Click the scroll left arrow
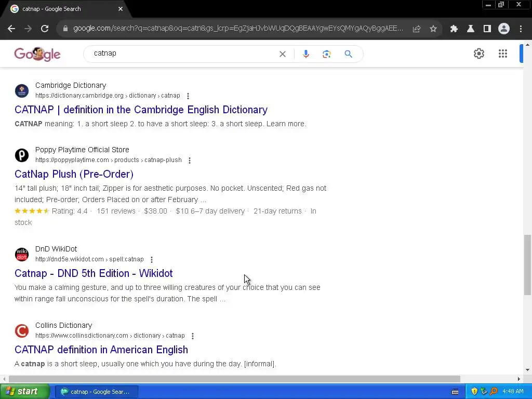The image size is (532, 399). 4,379
